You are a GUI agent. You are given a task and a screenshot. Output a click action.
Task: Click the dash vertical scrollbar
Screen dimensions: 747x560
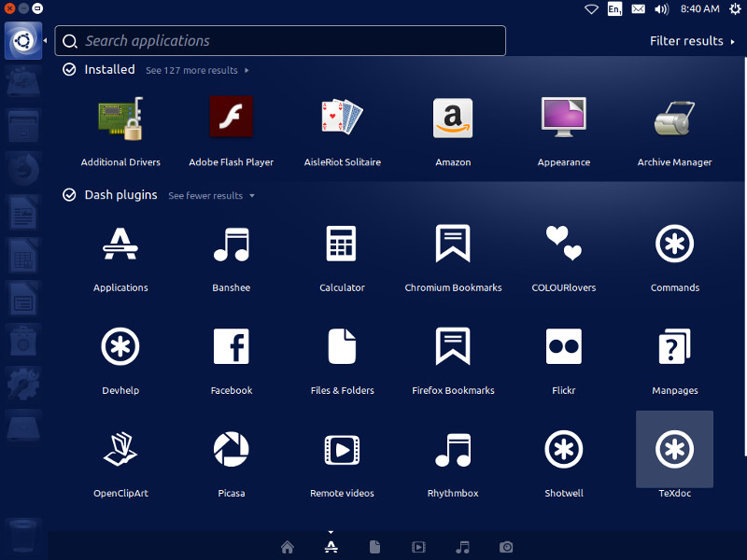pos(744,258)
